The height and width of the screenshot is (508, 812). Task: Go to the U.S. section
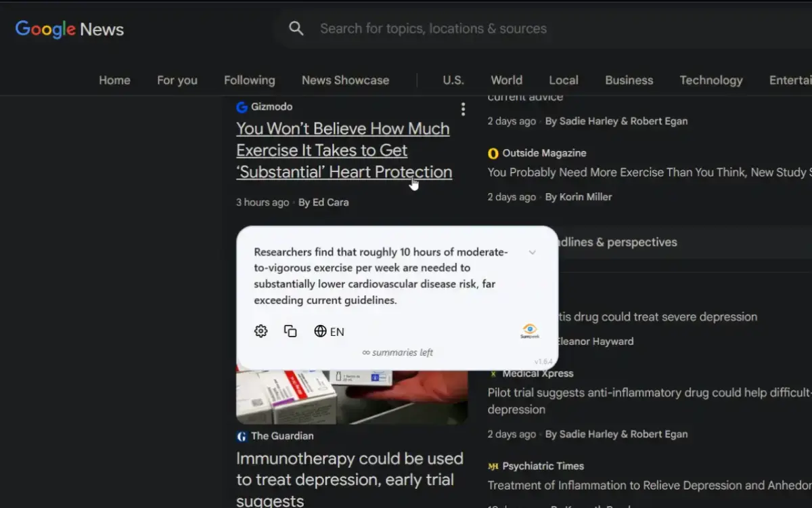453,80
